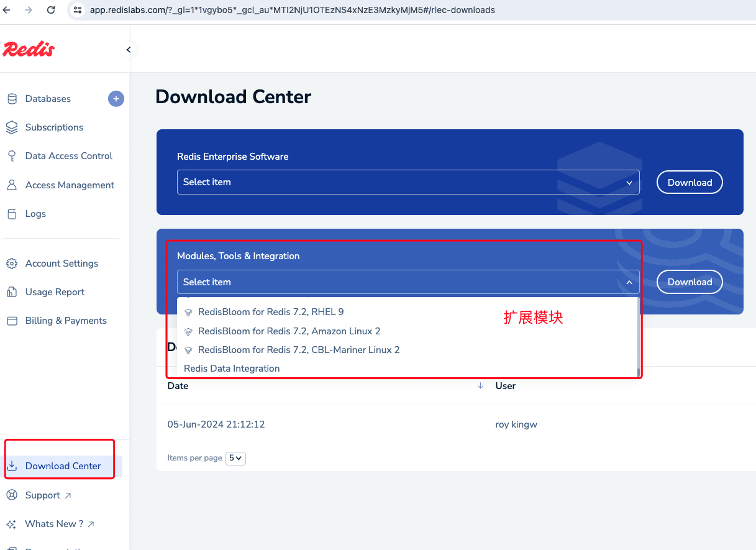Viewport: 756px width, 550px height.
Task: Click the Account Settings gear icon
Action: point(12,264)
